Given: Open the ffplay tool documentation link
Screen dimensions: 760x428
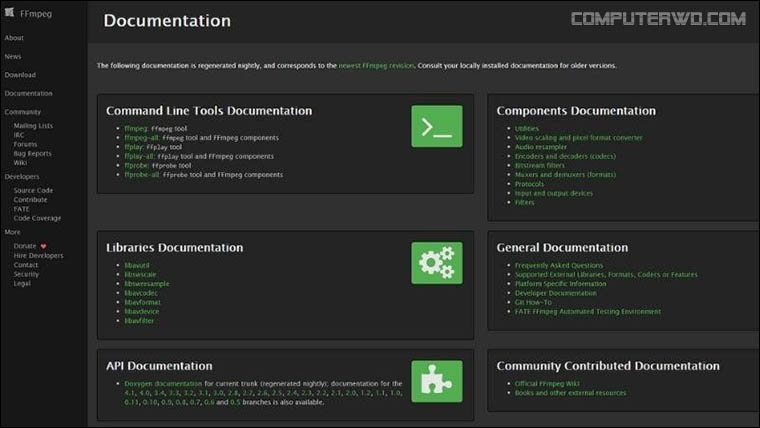Looking at the screenshot, I should 134,147.
